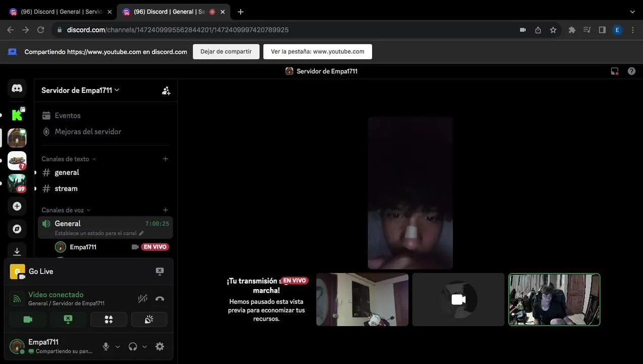The height and width of the screenshot is (364, 643).
Task: Close the active recording Discord tab
Action: [223, 12]
